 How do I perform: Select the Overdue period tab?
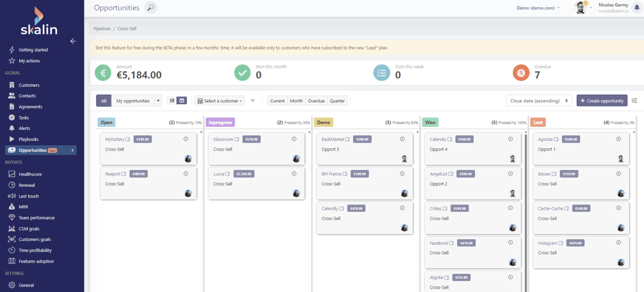click(316, 101)
